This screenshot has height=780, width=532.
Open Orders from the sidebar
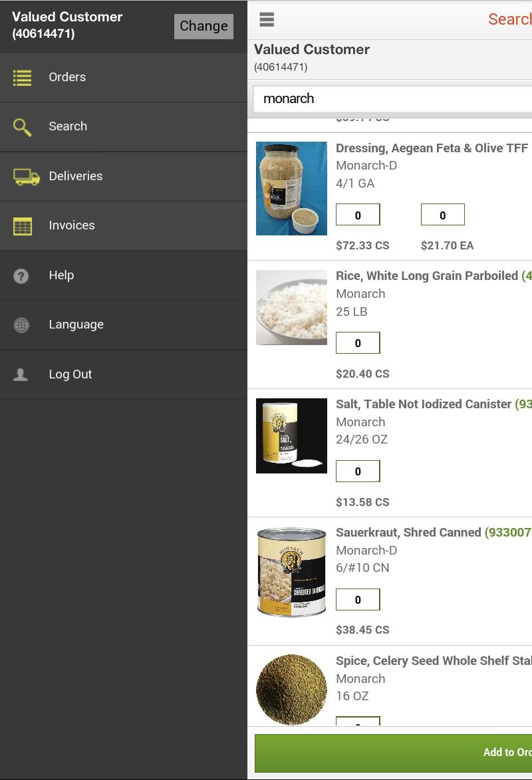124,78
